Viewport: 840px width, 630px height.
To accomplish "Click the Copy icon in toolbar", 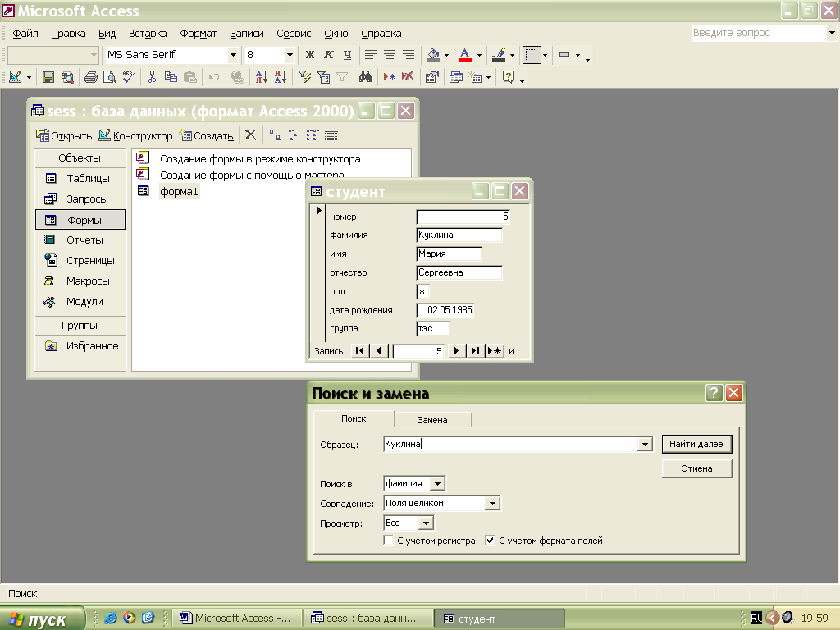I will (171, 78).
